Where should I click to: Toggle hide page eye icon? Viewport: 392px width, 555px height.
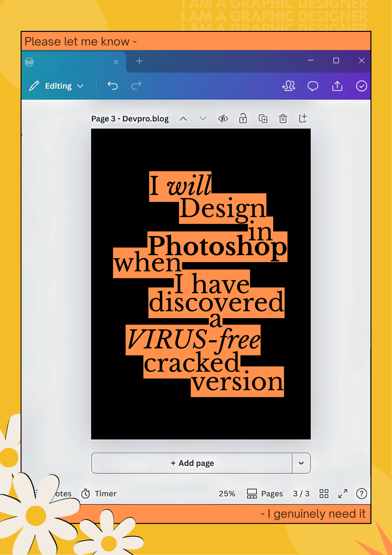pos(223,119)
